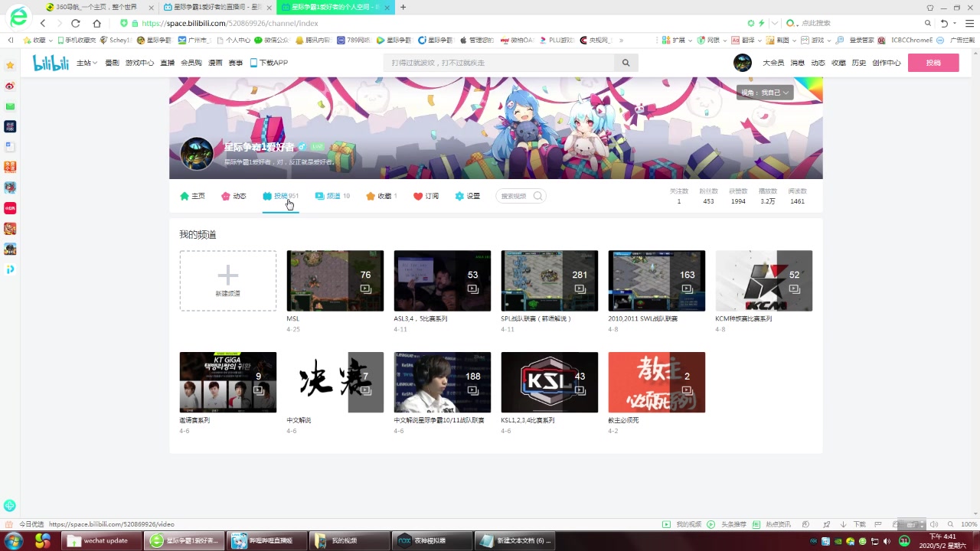The image size is (980, 551).
Task: Click the Weibo icon in sidebar
Action: pos(10,86)
